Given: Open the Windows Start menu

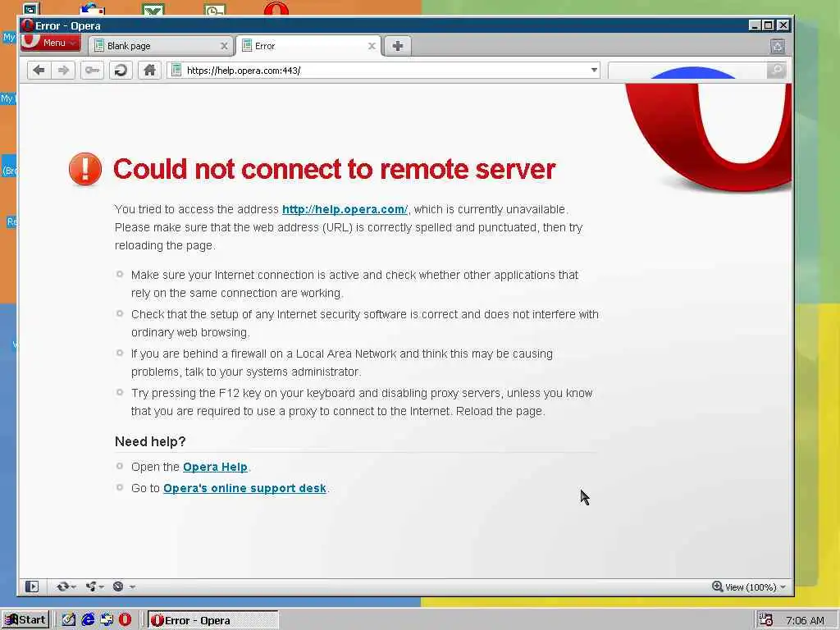Looking at the screenshot, I should point(25,620).
